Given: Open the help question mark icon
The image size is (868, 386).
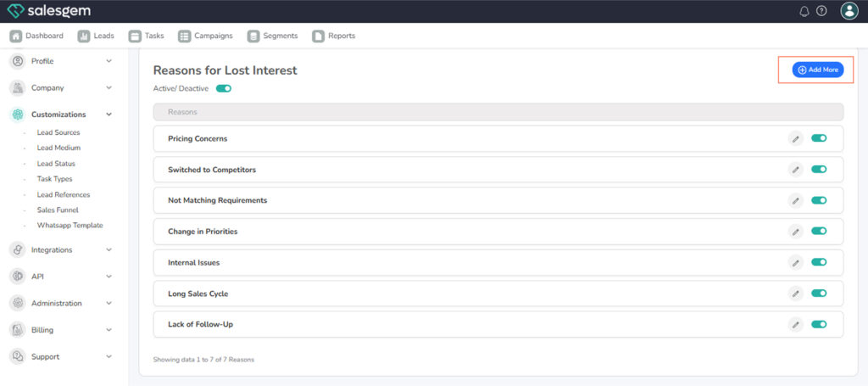Looking at the screenshot, I should [821, 11].
